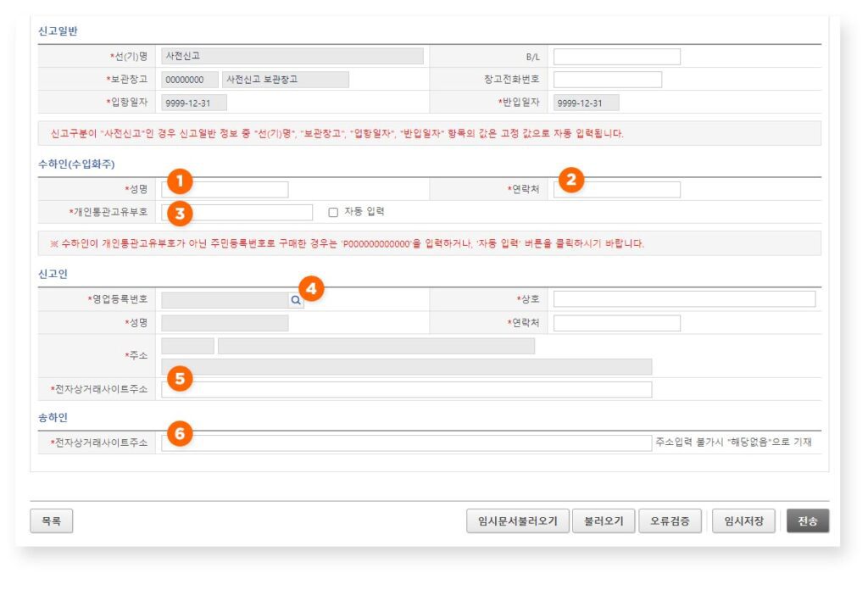Click the 신고인 연락처 input field
The height and width of the screenshot is (590, 868).
point(617,323)
